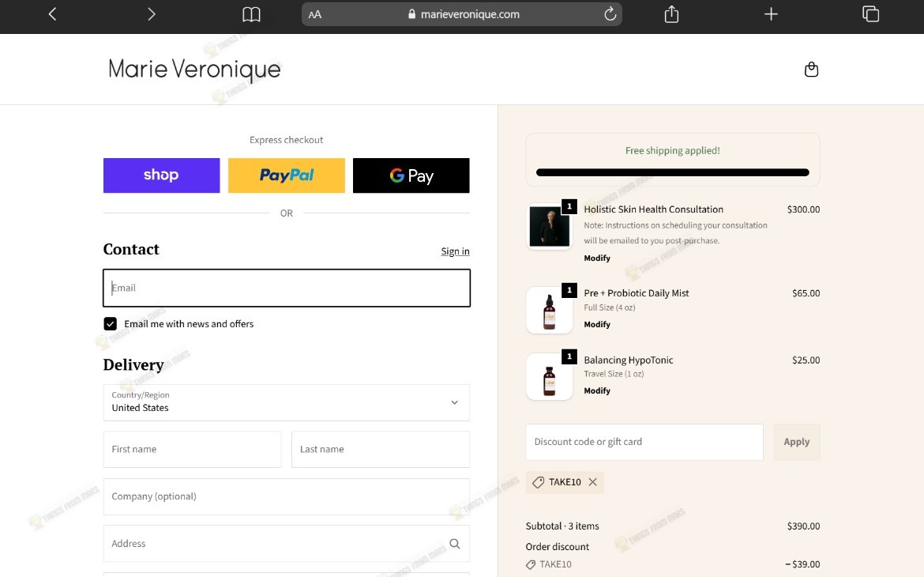Modify the Pre + Probiotic Daily Mist item
Image resolution: width=924 pixels, height=577 pixels.
[x=597, y=325]
